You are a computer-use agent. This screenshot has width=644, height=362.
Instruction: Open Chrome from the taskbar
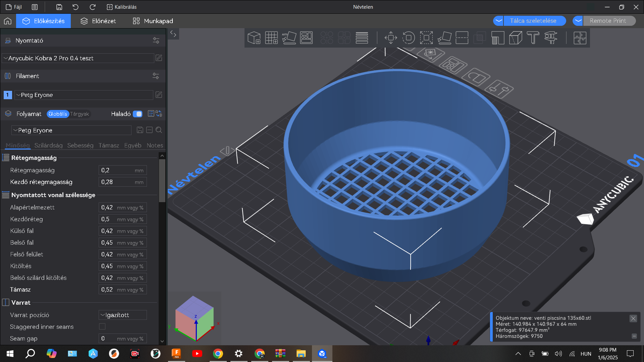[218, 354]
